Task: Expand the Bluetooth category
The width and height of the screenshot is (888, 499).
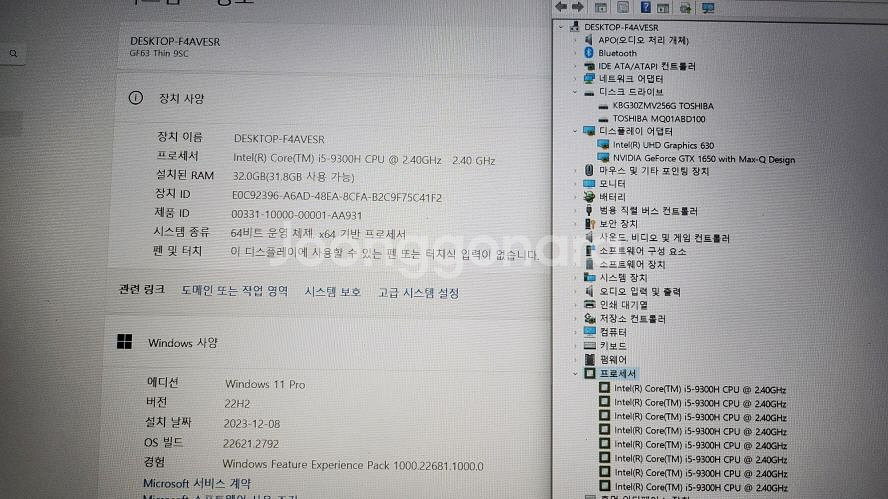Action: click(x=575, y=53)
